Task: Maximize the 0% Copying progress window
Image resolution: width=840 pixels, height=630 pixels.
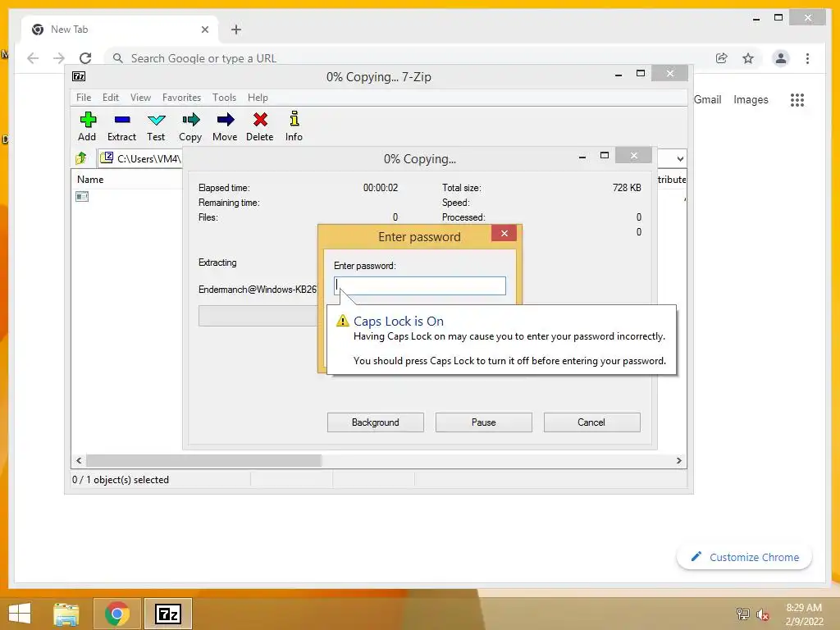Action: (x=605, y=155)
